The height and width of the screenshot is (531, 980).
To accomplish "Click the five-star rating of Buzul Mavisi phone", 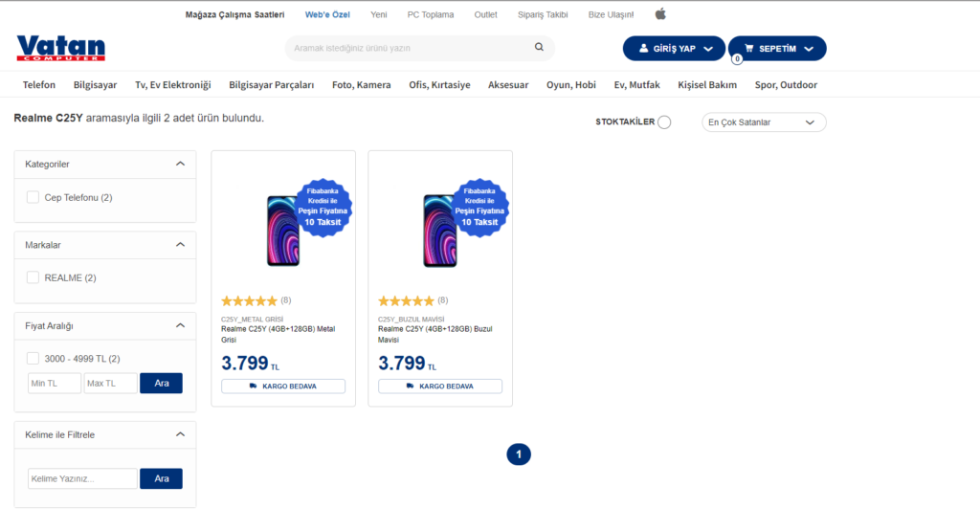I will (x=406, y=300).
